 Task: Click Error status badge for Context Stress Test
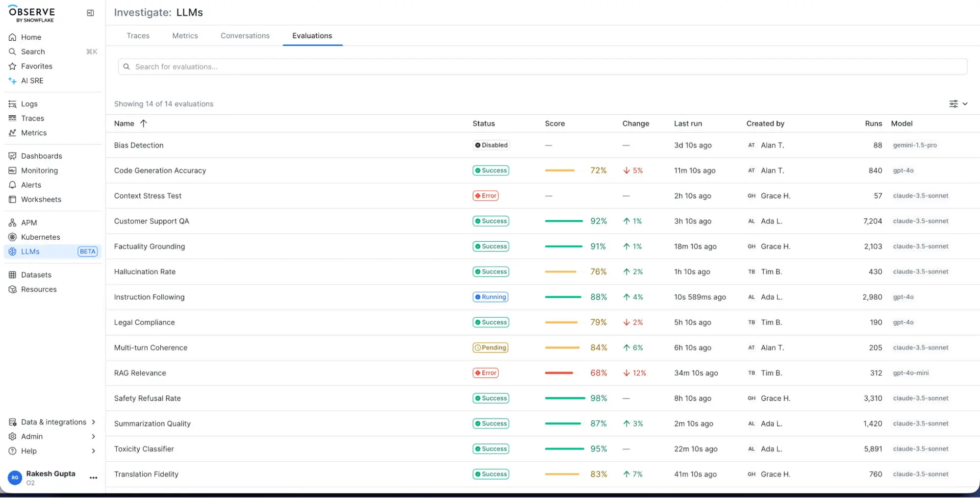(x=485, y=196)
